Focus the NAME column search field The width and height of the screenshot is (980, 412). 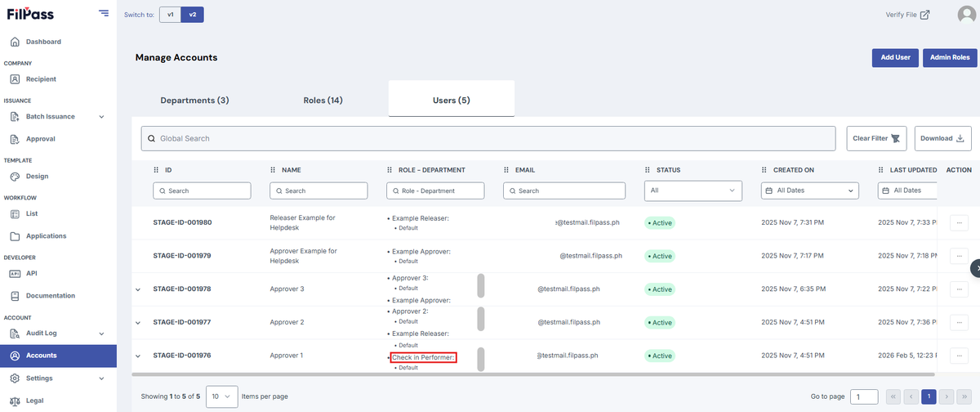pos(318,190)
